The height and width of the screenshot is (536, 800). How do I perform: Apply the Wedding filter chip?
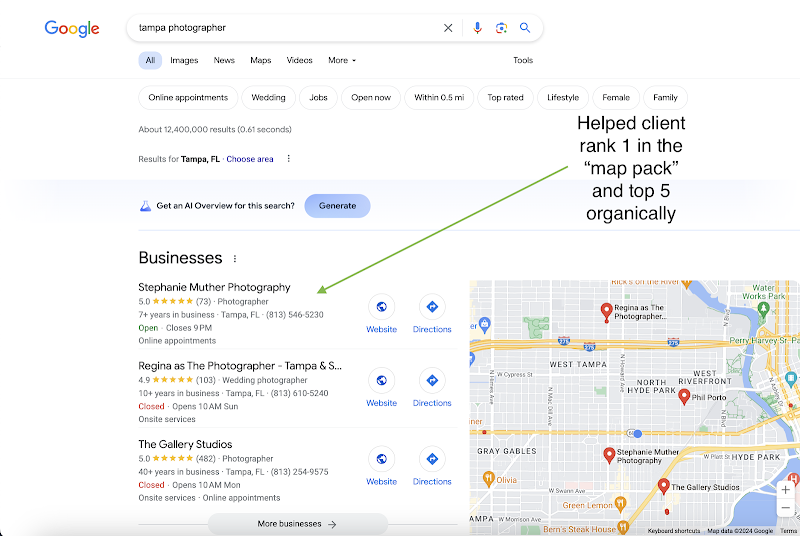268,97
